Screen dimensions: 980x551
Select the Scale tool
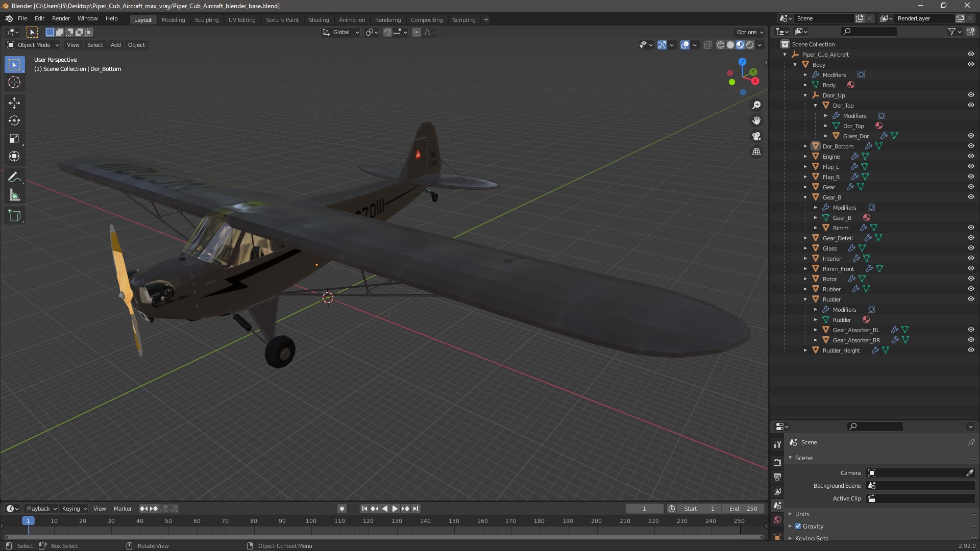coord(14,138)
